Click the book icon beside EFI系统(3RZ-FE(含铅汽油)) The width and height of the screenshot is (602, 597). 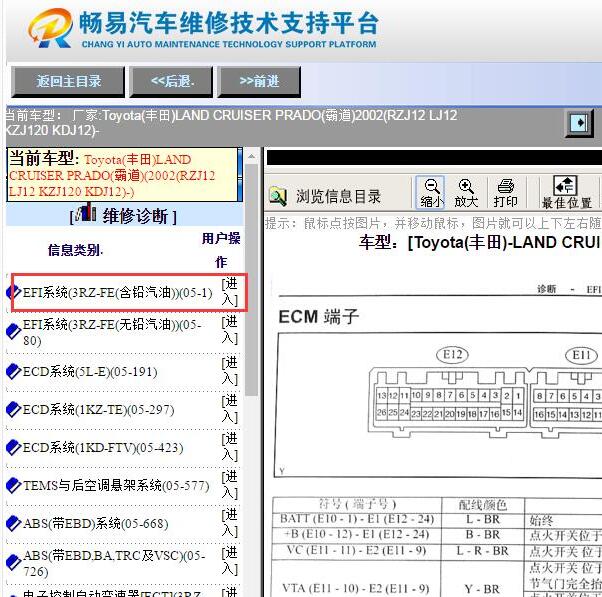(x=14, y=293)
